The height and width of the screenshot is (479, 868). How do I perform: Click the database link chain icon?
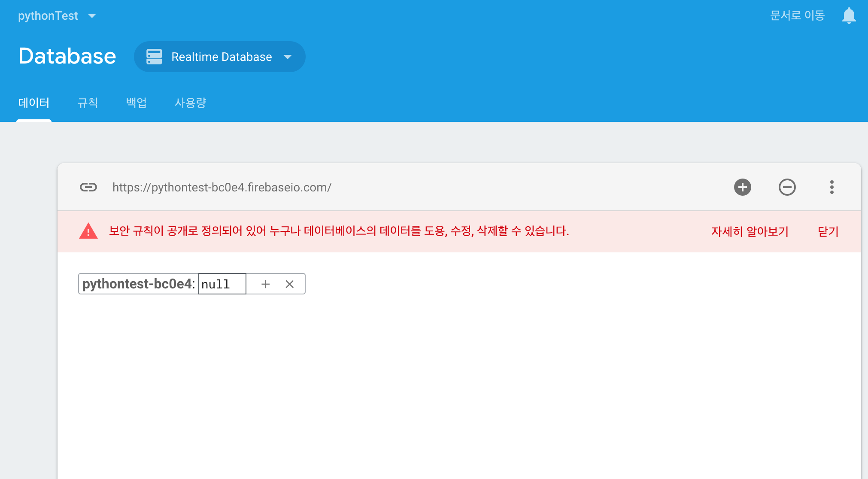[x=88, y=187]
